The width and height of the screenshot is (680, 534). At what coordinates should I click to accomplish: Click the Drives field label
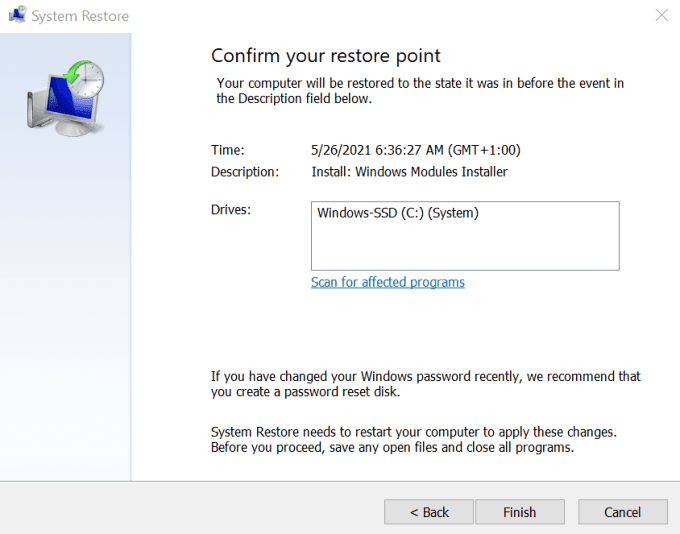(x=230, y=209)
